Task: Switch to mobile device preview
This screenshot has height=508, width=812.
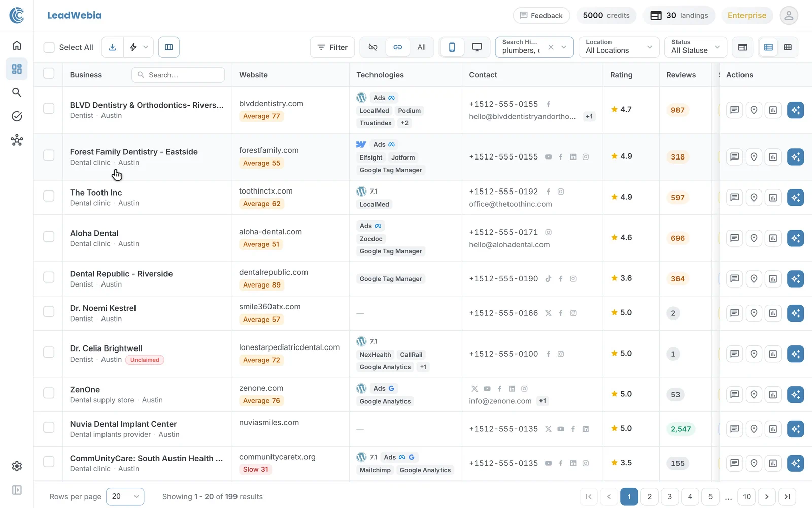Action: (452, 47)
